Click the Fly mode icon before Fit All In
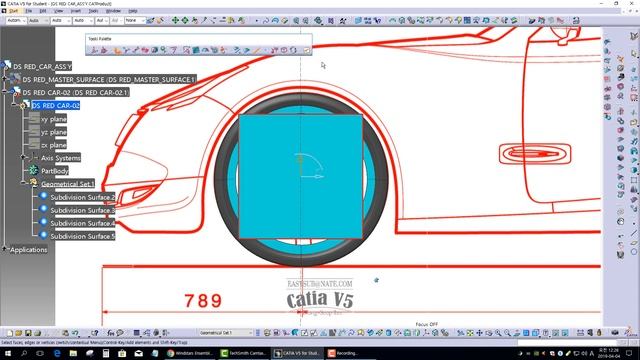The image size is (640, 360). coord(460,333)
